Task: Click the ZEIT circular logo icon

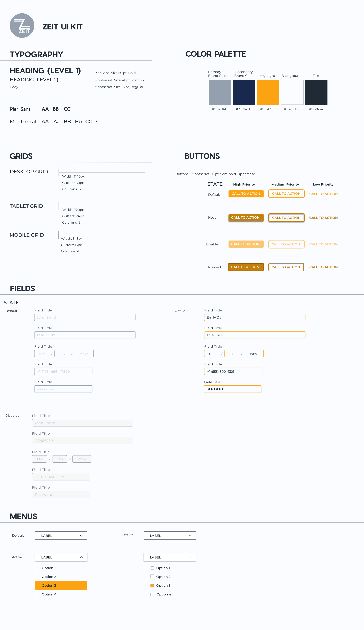Action: pos(22,26)
